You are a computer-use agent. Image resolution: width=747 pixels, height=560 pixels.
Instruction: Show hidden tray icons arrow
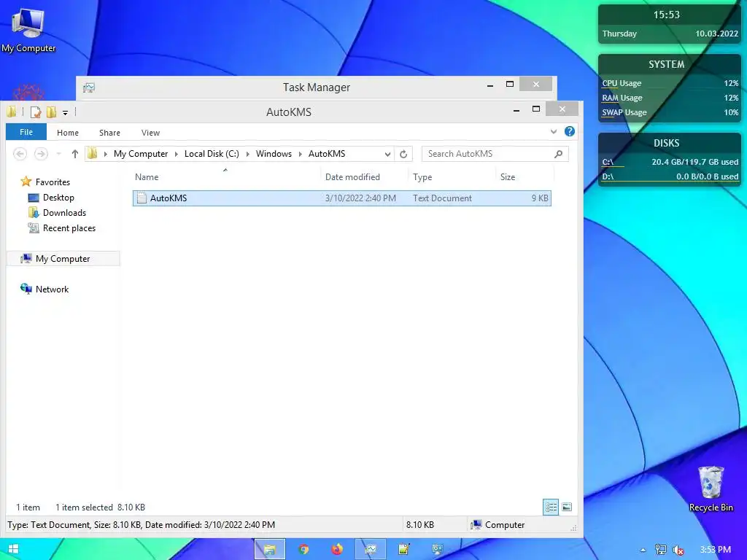click(643, 550)
